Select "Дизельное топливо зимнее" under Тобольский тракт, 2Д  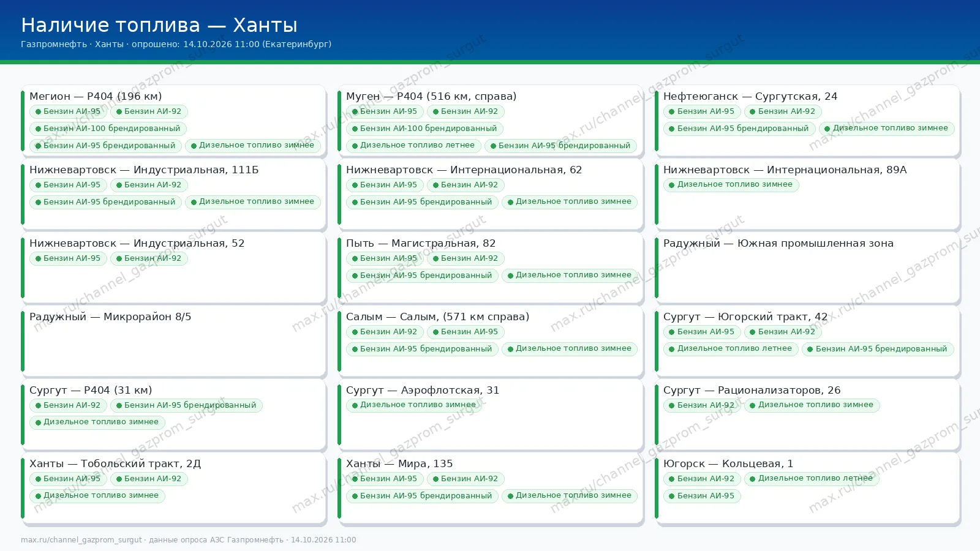click(x=97, y=496)
